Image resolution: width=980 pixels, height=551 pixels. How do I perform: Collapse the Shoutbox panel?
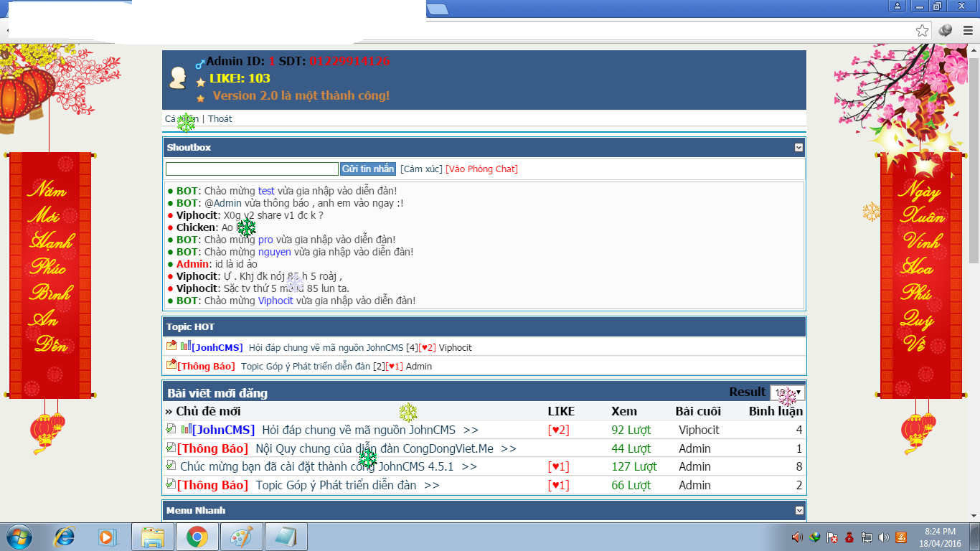coord(798,148)
